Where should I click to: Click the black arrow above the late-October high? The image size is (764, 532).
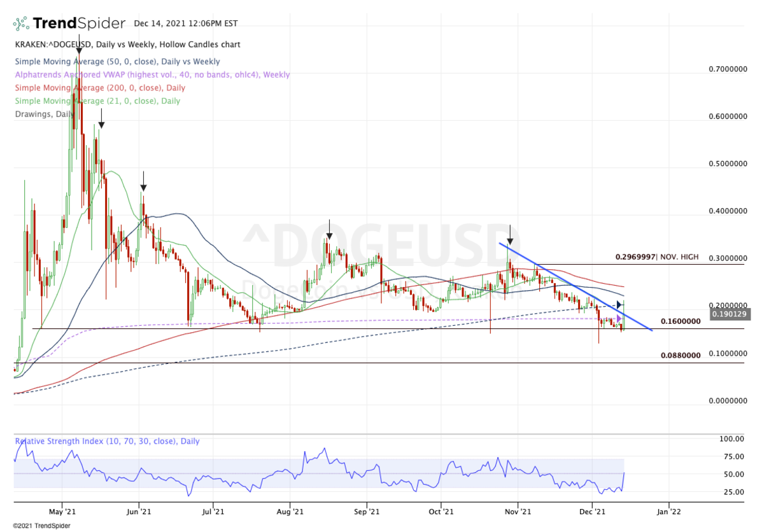509,234
